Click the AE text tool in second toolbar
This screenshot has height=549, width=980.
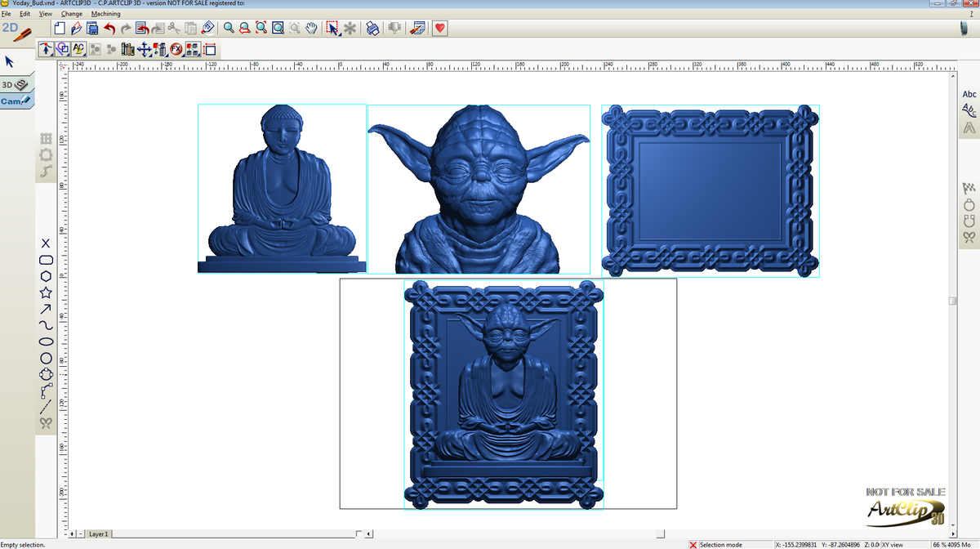click(x=78, y=49)
